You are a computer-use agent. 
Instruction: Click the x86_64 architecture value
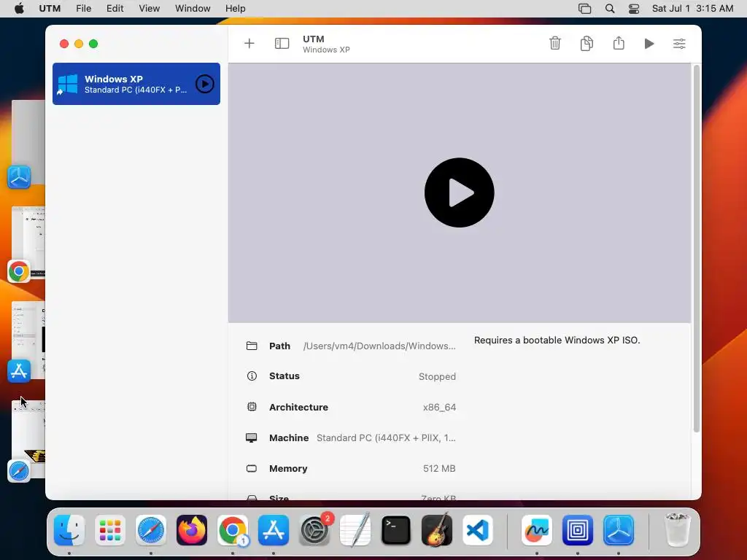pos(439,408)
